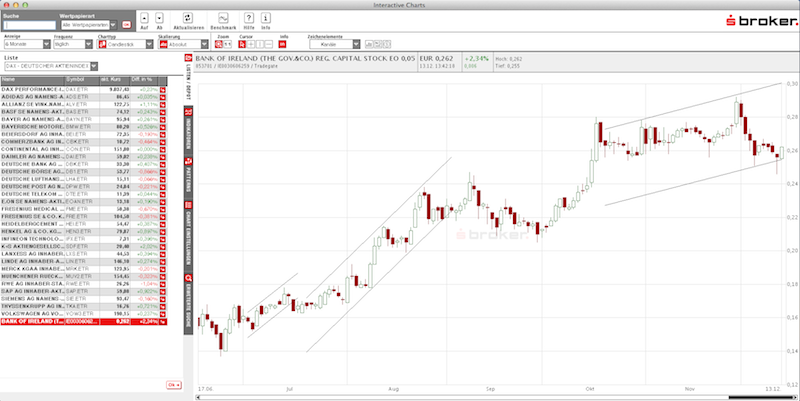Click red action icon in SIEMENS row
The image size is (800, 401).
click(x=163, y=298)
